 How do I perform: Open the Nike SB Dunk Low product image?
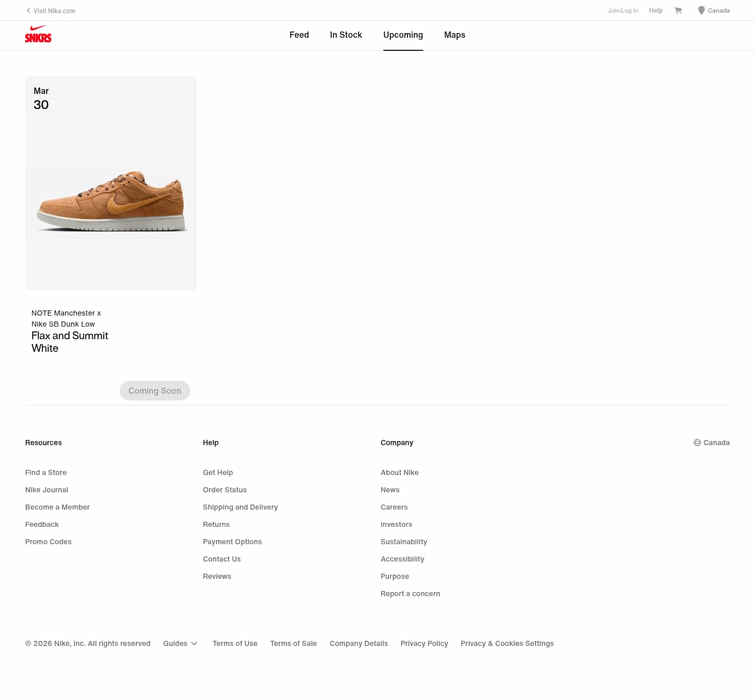tap(111, 183)
